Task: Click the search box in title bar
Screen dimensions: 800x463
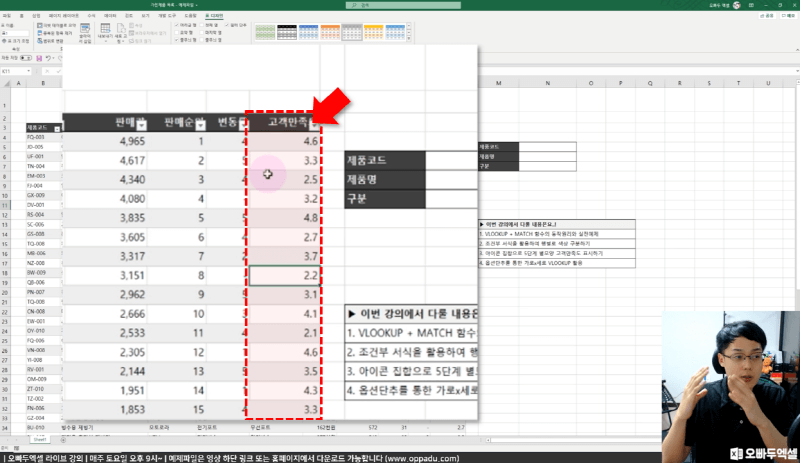Action: pos(403,5)
